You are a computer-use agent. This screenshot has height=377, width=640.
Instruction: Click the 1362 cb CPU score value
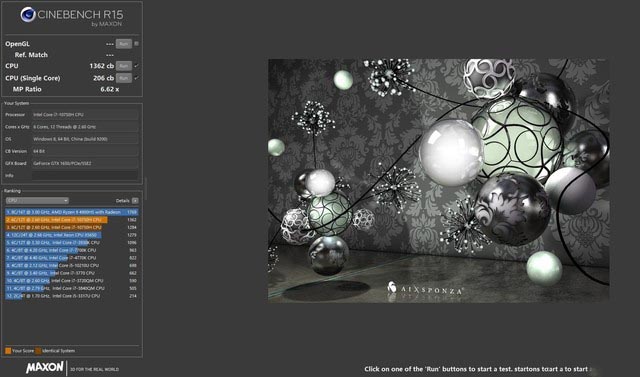point(102,66)
